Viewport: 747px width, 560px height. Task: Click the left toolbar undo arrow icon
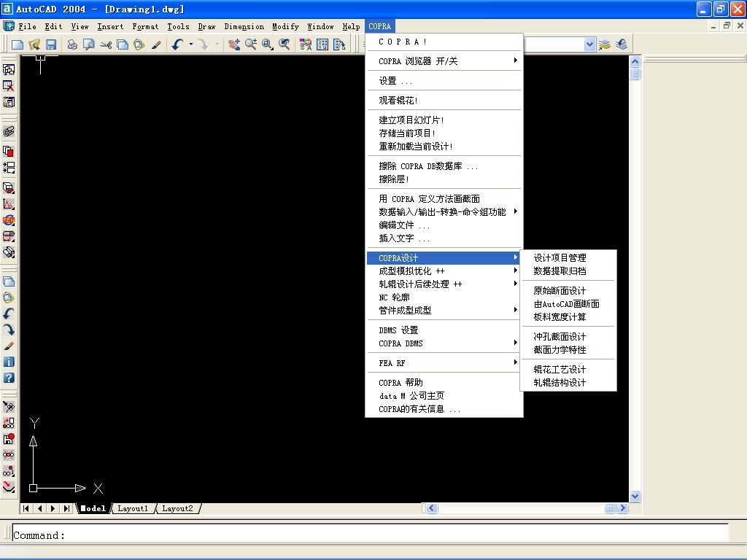tap(9, 314)
